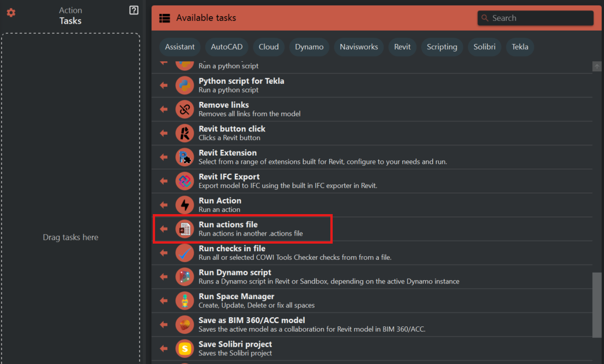
Task: Click the Save Solibri project icon
Action: [x=185, y=348]
